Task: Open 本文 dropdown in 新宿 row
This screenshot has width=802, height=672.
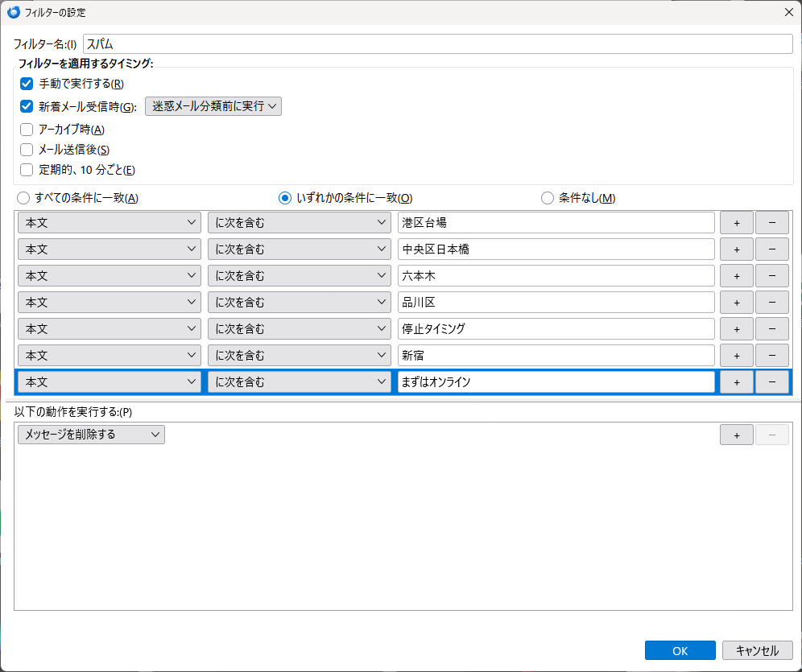Action: [x=110, y=356]
